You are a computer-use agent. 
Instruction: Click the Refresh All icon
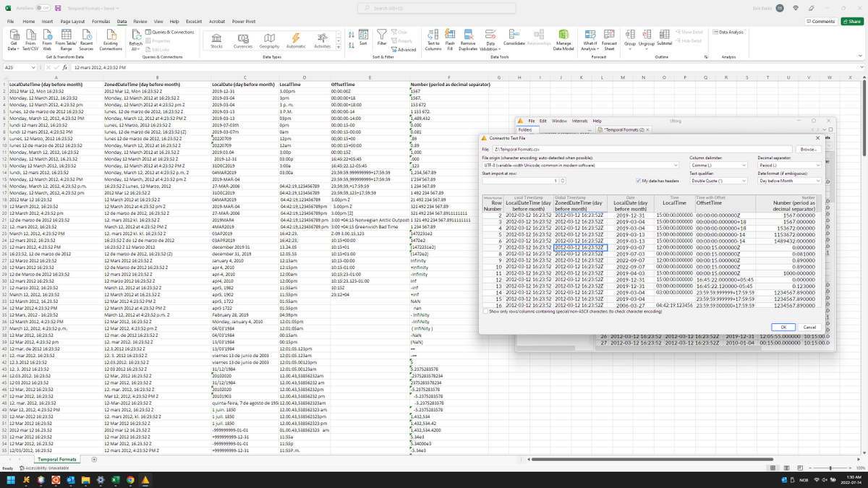tap(135, 41)
